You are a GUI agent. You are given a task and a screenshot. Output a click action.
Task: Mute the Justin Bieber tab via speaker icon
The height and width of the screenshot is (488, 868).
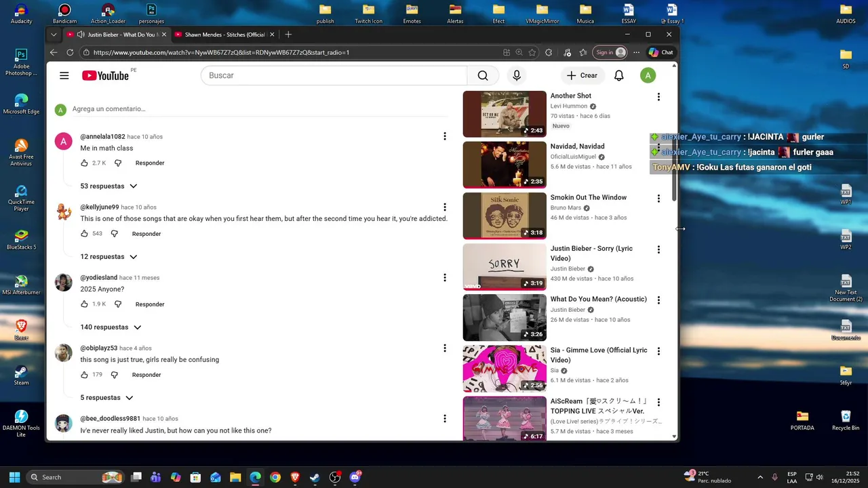point(81,35)
